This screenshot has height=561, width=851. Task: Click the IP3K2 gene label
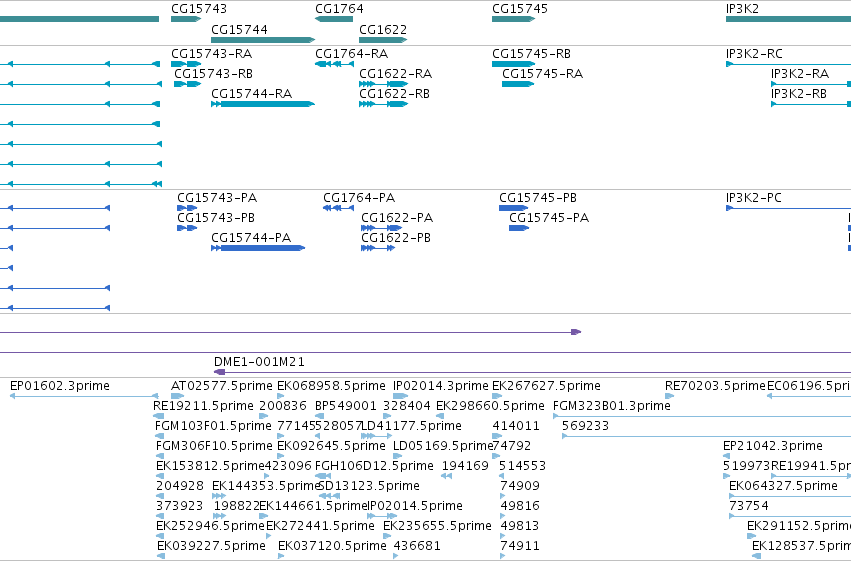[742, 9]
